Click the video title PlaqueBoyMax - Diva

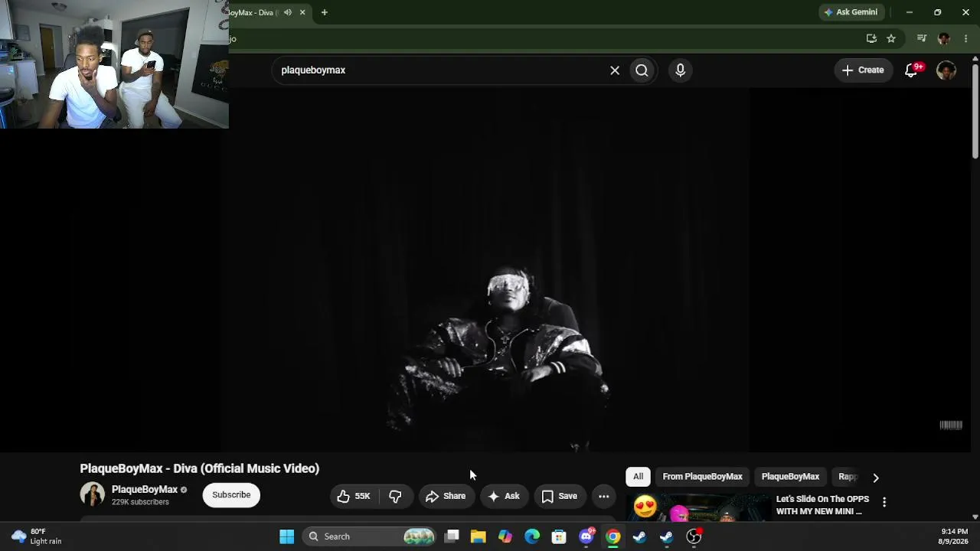click(199, 468)
